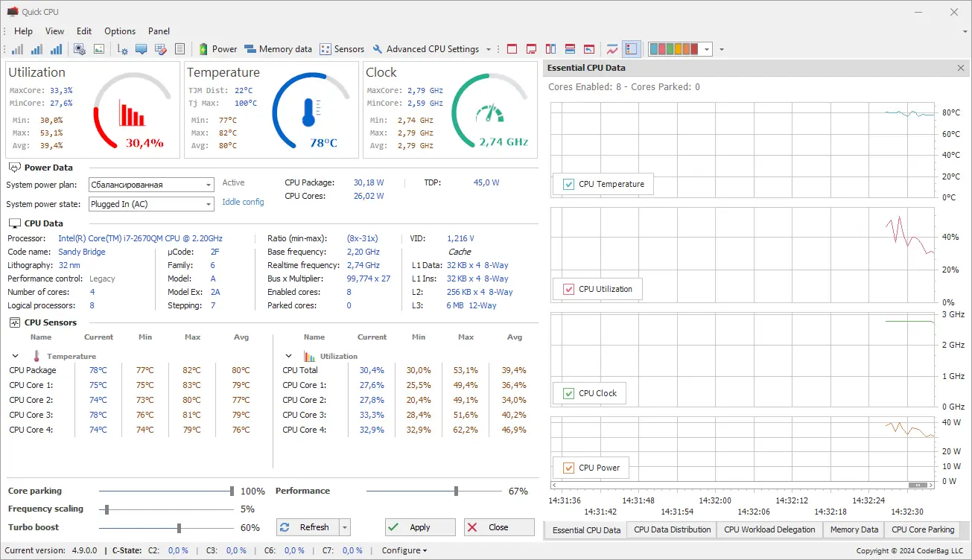This screenshot has width=972, height=560.
Task: Click the Intel Core i7-2670QM processor link
Action: (x=140, y=238)
